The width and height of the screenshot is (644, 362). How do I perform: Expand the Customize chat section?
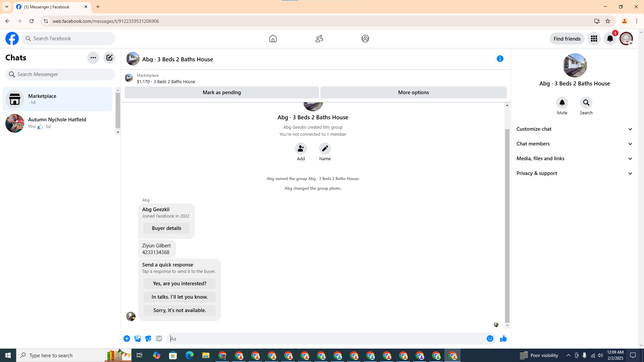tap(574, 129)
